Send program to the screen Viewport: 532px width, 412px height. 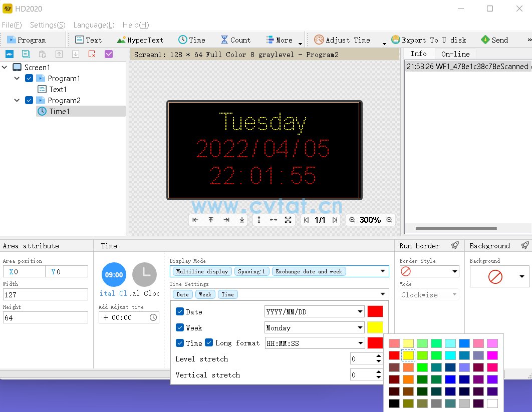[x=494, y=40]
